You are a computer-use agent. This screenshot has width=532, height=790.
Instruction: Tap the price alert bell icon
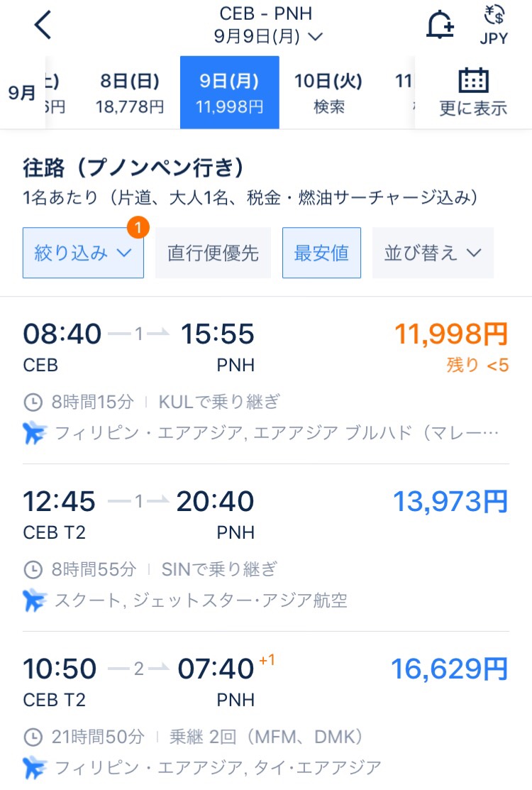point(440,26)
